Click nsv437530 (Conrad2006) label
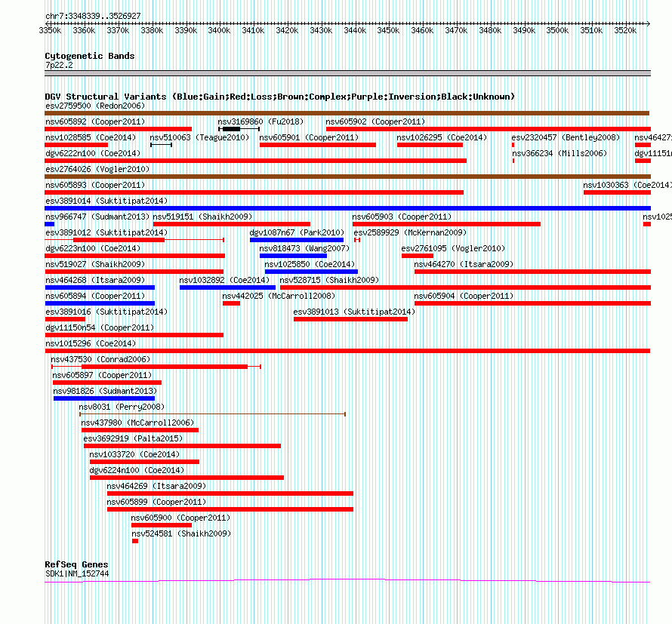This screenshot has height=624, width=672. pos(100,359)
